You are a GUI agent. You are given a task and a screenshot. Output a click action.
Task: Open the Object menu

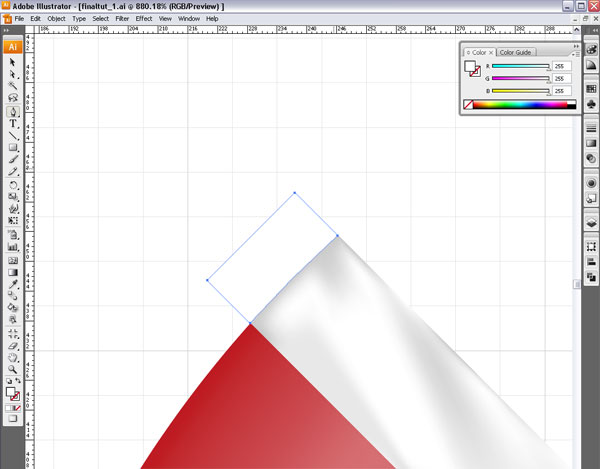point(56,18)
